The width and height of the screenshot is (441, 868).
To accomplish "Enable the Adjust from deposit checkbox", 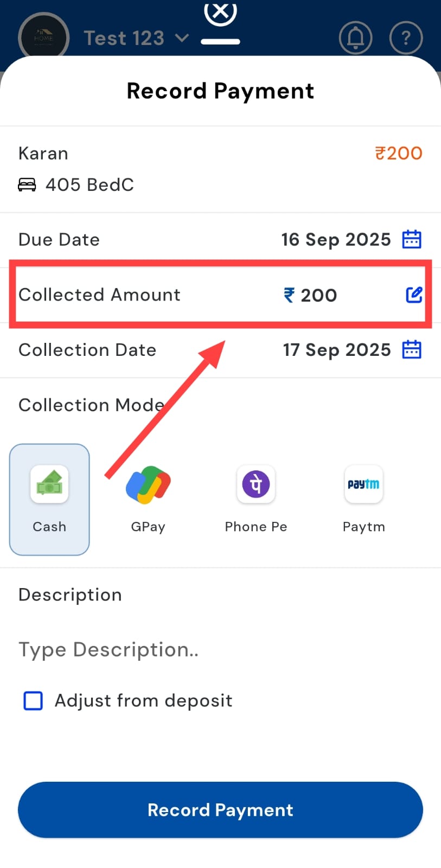I will point(33,700).
